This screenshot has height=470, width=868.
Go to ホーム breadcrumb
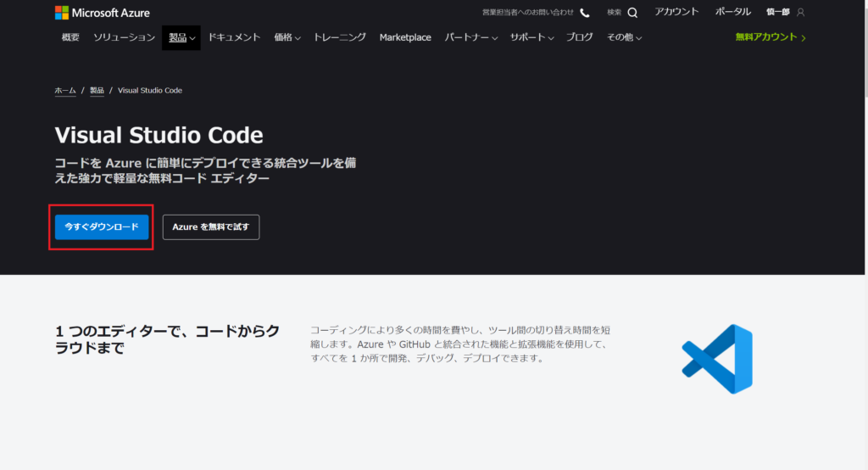coord(64,90)
